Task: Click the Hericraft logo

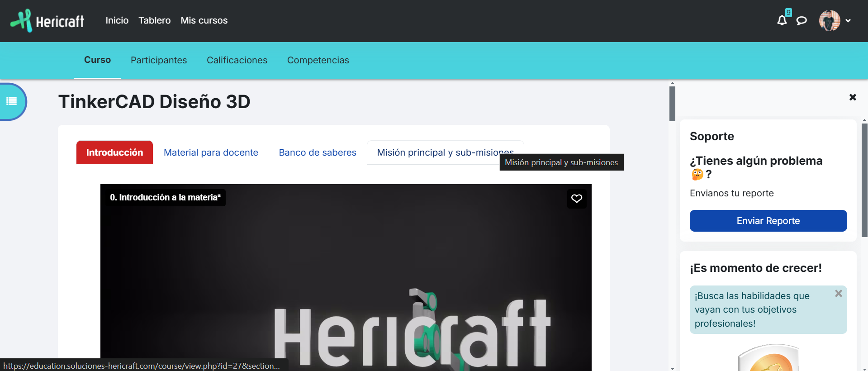Action: pyautogui.click(x=47, y=21)
